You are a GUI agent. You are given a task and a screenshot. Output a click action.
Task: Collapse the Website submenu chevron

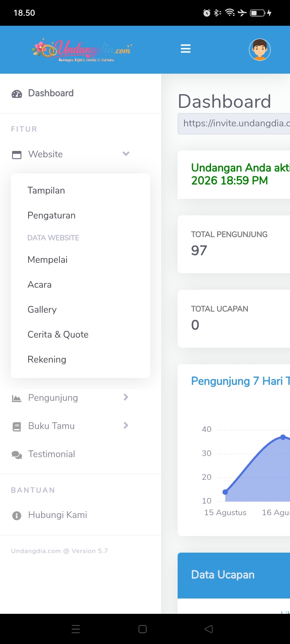click(126, 154)
